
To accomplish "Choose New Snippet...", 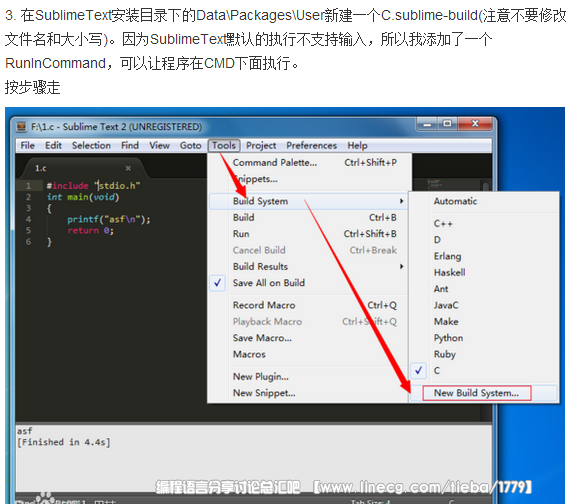I will 309,393.
